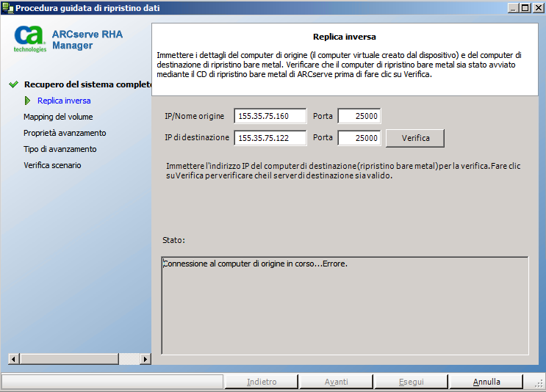Click the Indietro button
Image resolution: width=546 pixels, height=392 pixels.
pyautogui.click(x=262, y=382)
